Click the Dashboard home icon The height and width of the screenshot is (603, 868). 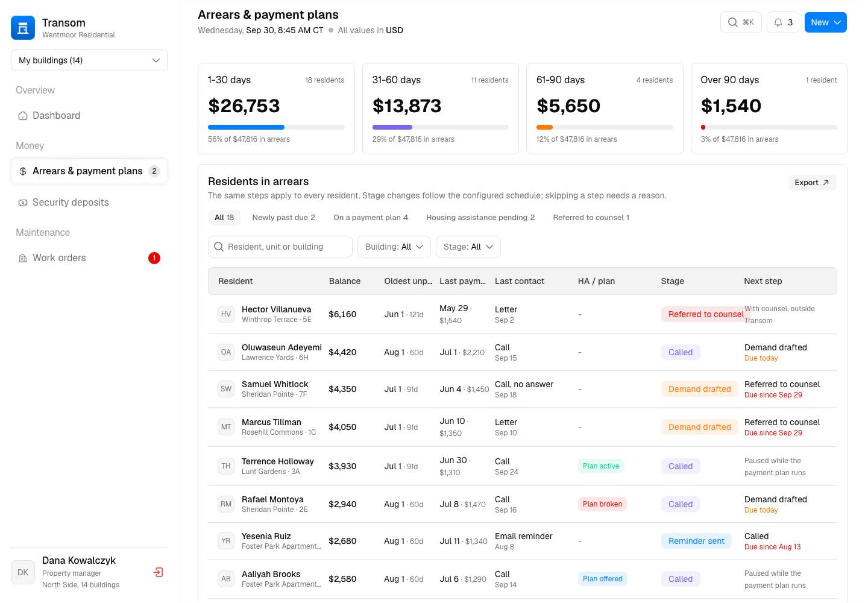pos(23,116)
